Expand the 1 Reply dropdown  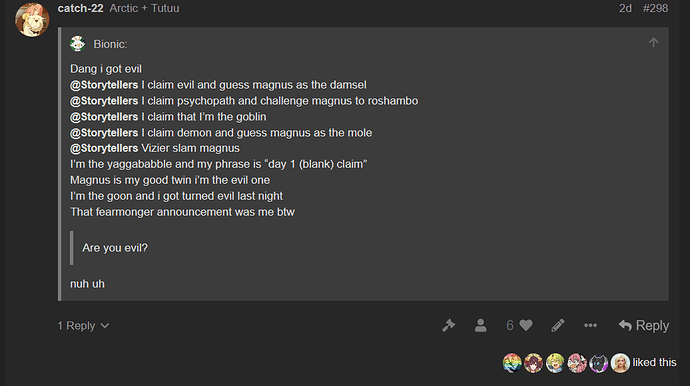click(83, 326)
